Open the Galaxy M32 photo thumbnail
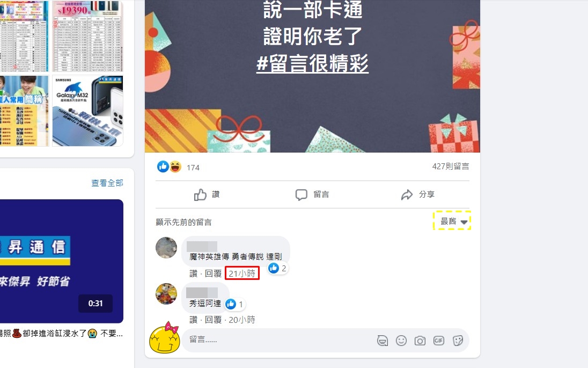This screenshot has height=368, width=588. tap(88, 111)
